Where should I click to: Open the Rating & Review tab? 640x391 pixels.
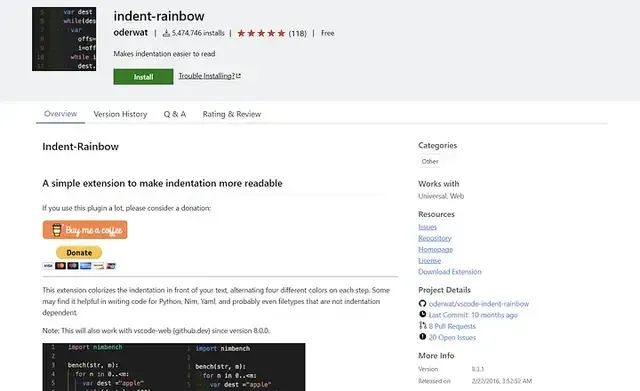(x=232, y=114)
